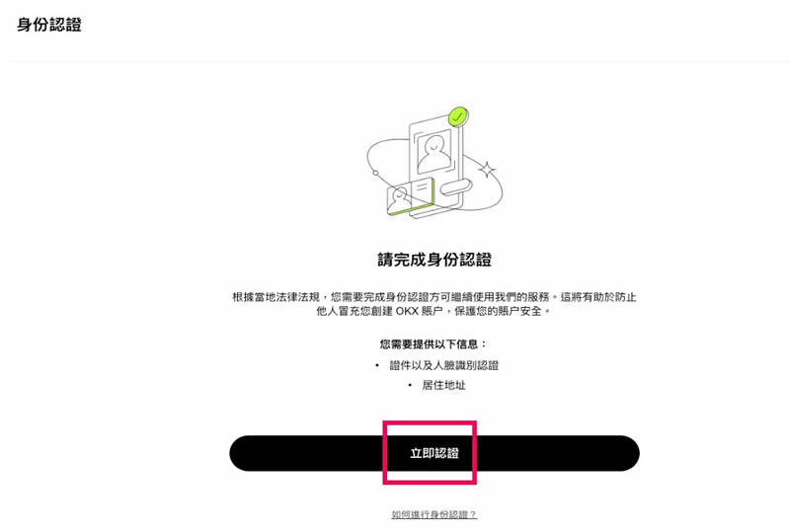Select the 證件以及人臉識別認證 list item
The width and height of the screenshot is (790, 532).
coord(443,365)
